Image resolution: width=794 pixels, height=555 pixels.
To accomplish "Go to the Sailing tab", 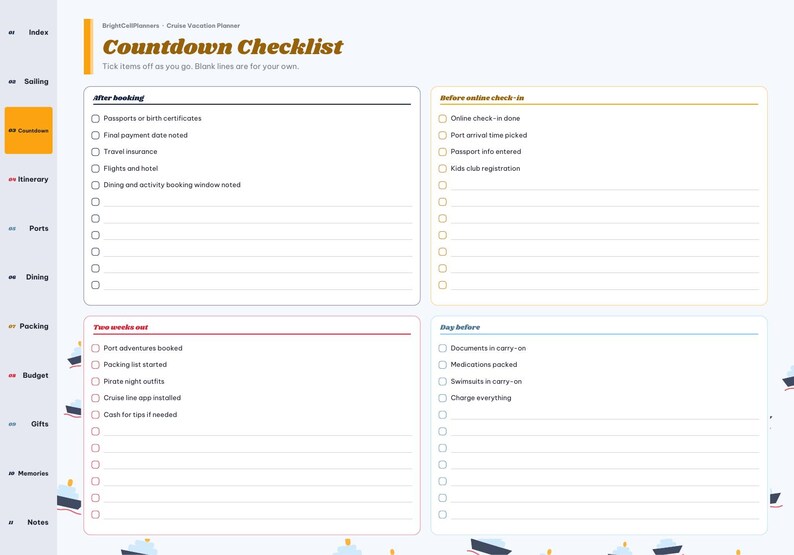I will [x=28, y=82].
